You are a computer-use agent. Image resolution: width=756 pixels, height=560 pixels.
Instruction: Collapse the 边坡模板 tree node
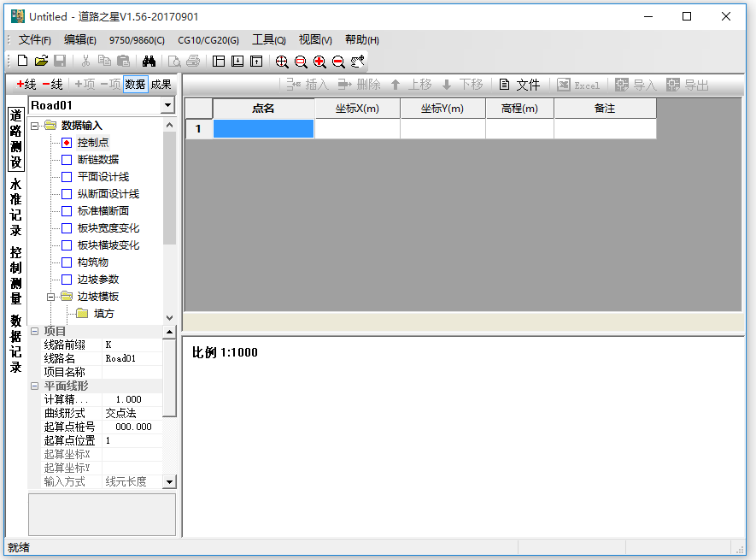[x=51, y=297]
